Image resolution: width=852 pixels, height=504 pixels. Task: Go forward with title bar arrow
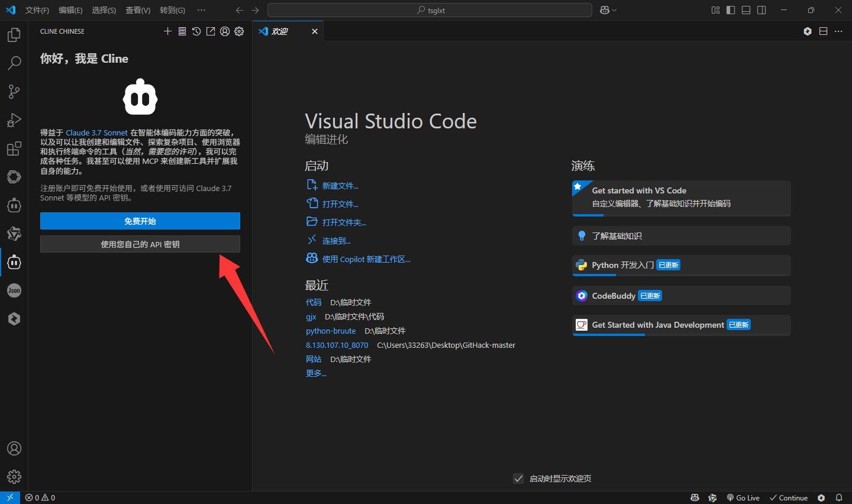(x=255, y=10)
